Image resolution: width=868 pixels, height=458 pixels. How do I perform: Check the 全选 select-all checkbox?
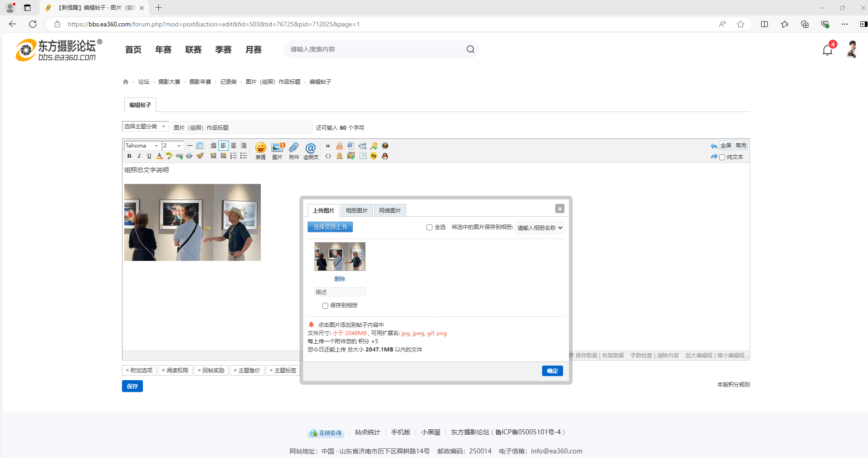(x=429, y=227)
